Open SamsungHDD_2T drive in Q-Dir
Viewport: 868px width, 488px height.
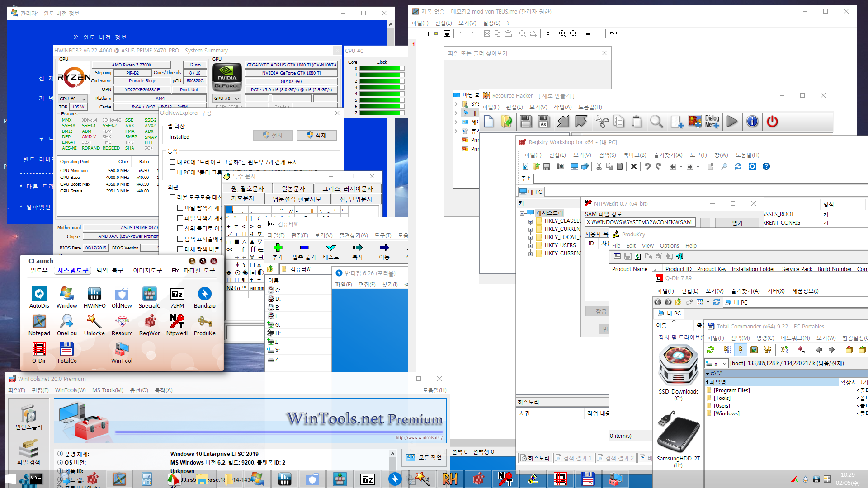click(x=678, y=438)
